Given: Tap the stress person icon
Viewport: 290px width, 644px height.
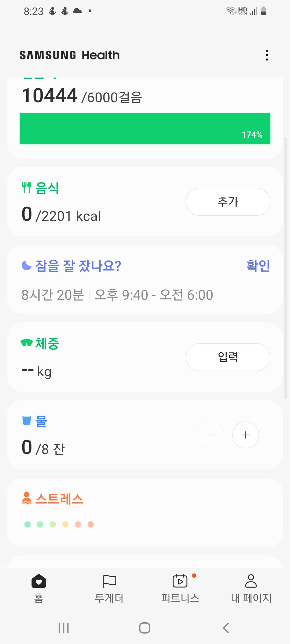Looking at the screenshot, I should tap(27, 498).
